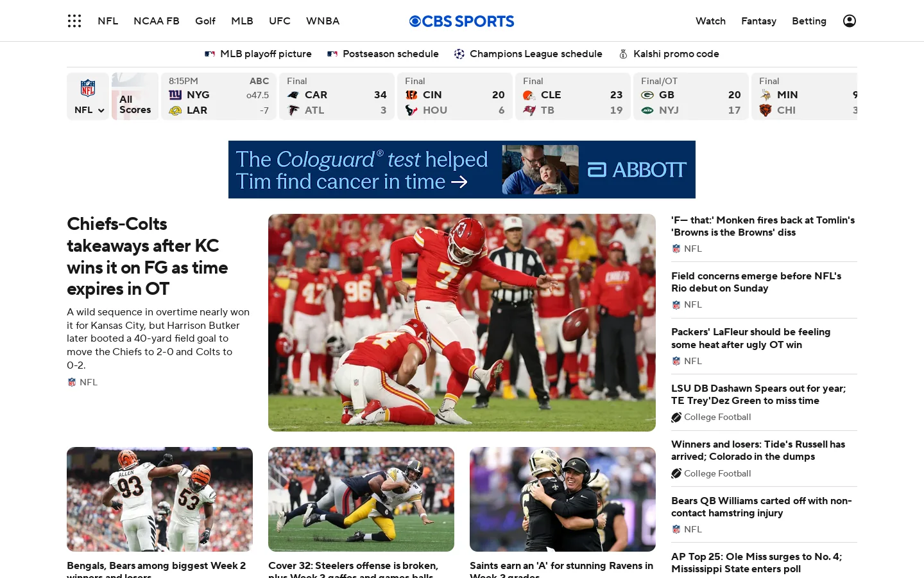Viewport: 924px width, 578px height.
Task: Click the Packers logo beside GB
Action: 647,95
